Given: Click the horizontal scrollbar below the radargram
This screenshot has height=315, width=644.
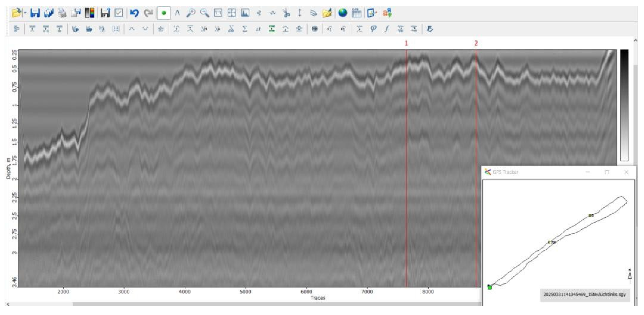Looking at the screenshot, I should point(275,304).
